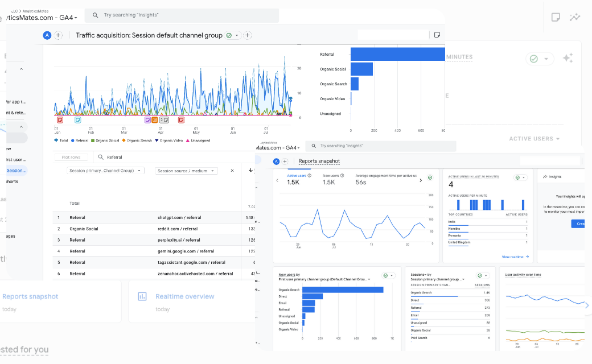This screenshot has width=592, height=364.
Task: Click help icon beside Active users metric
Action: point(310,175)
